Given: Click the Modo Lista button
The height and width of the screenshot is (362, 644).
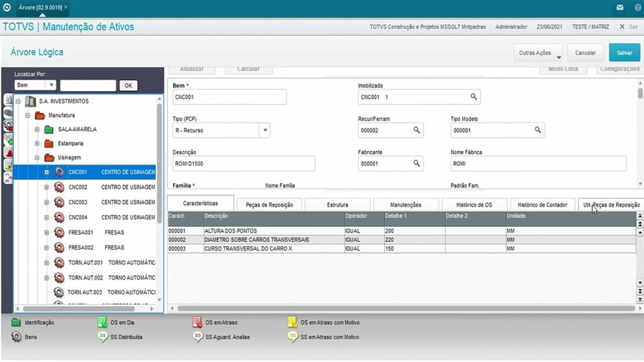Looking at the screenshot, I should [563, 70].
